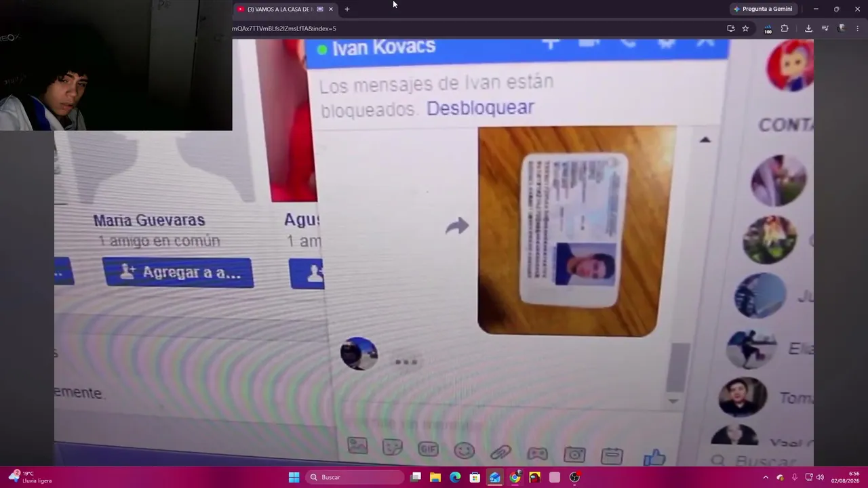Image resolution: width=868 pixels, height=488 pixels.
Task: Click the microphone tray icon
Action: pyautogui.click(x=794, y=477)
